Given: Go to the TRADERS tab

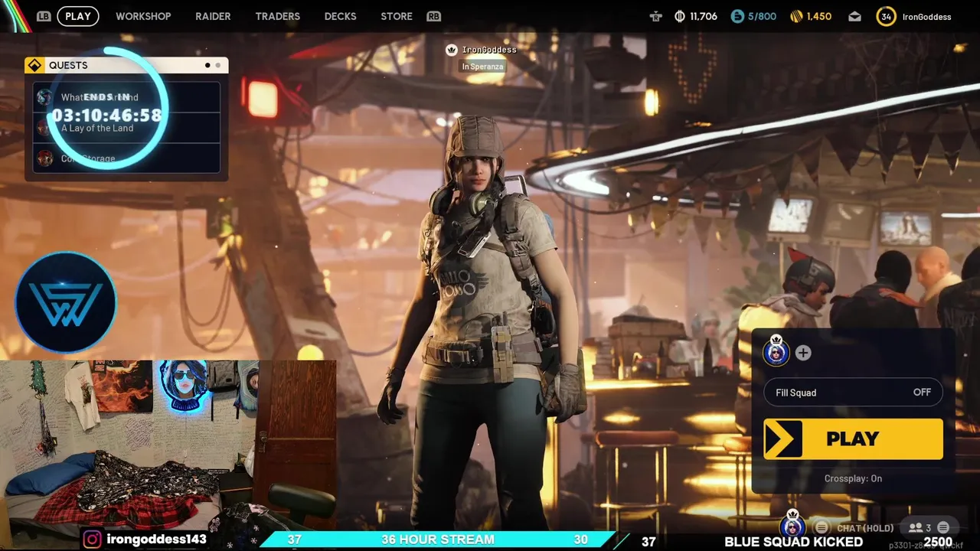Looking at the screenshot, I should pyautogui.click(x=277, y=16).
